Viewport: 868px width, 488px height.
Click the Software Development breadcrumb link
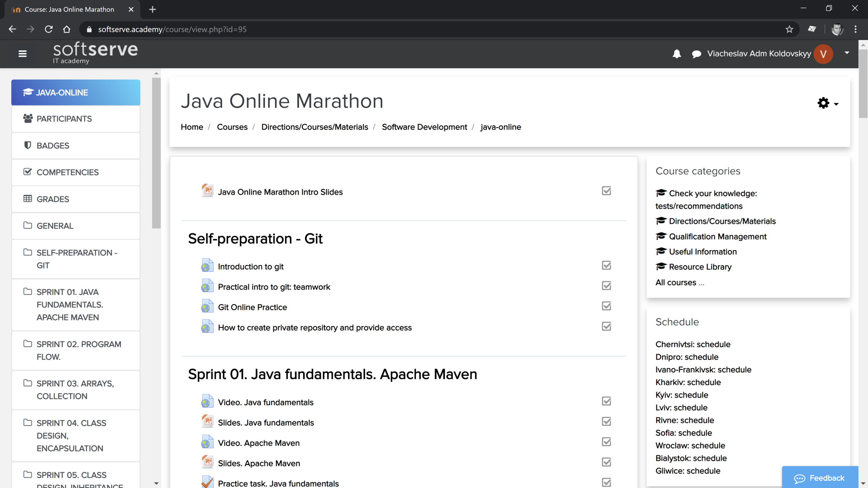pos(424,127)
